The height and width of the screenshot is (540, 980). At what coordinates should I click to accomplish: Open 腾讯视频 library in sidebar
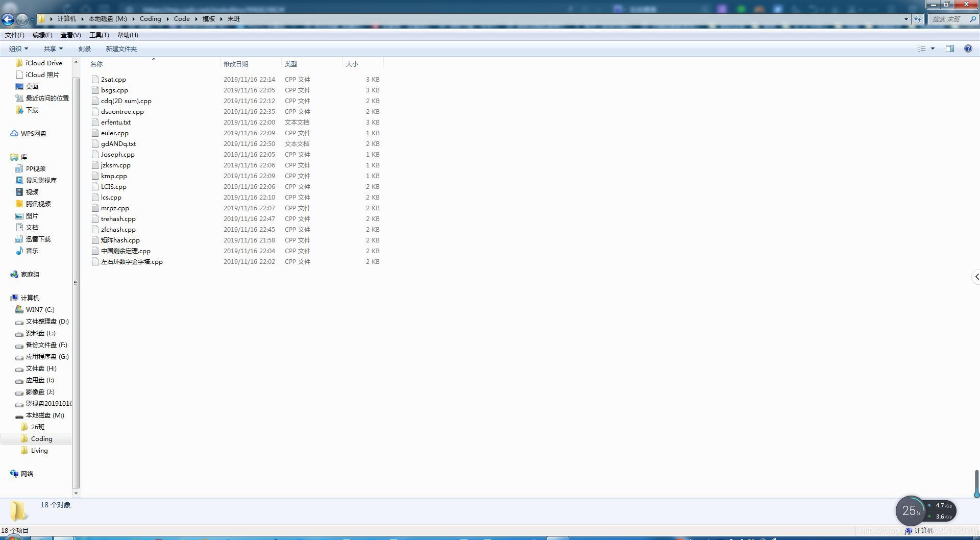point(38,204)
